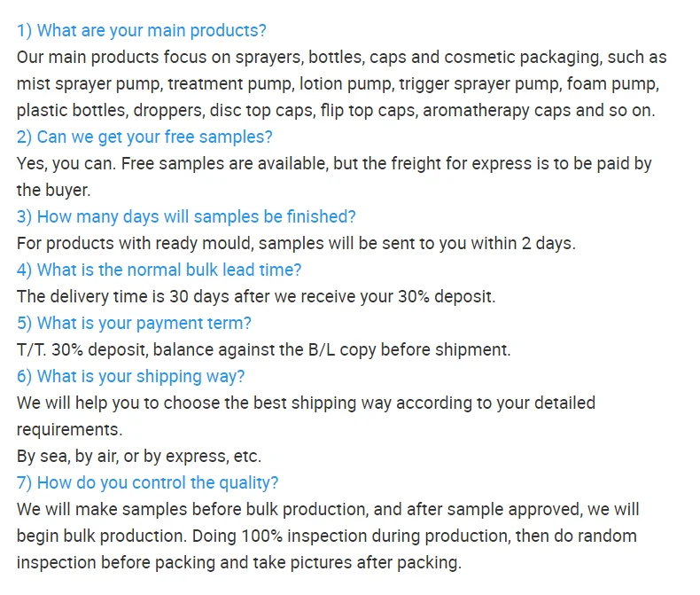The image size is (700, 595).
Task: Click the line starting "Our main products focus"
Action: [x=341, y=58]
